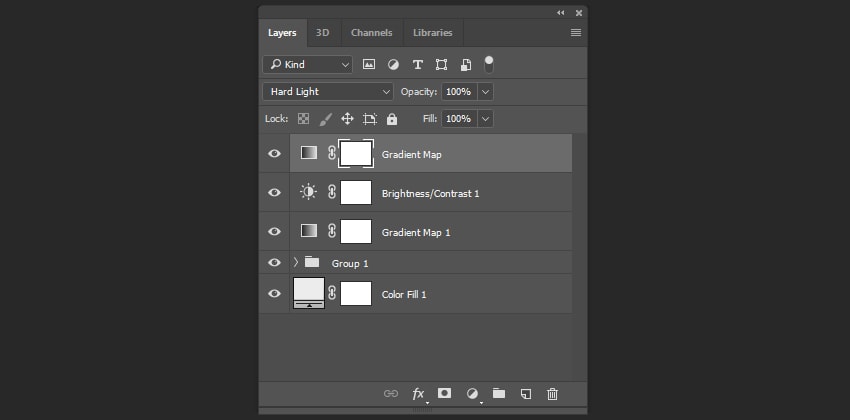This screenshot has width=850, height=420.
Task: Expand Group 1 chevron
Action: (x=295, y=262)
